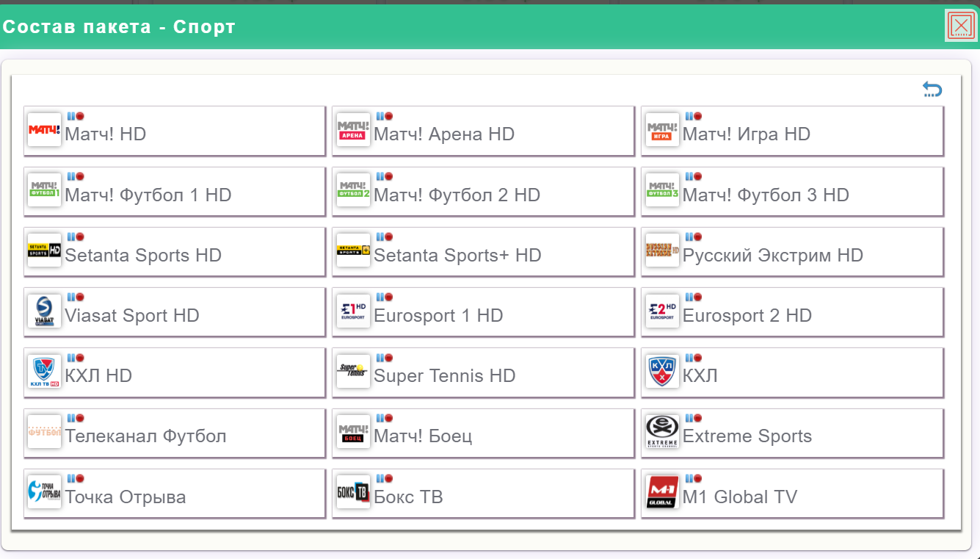Click the Точка Отрыва channel logo

44,492
